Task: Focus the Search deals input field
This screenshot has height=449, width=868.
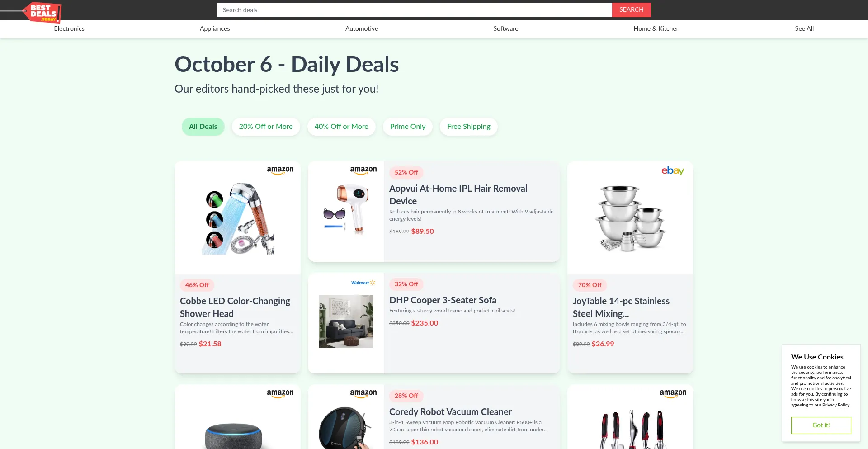Action: (415, 10)
